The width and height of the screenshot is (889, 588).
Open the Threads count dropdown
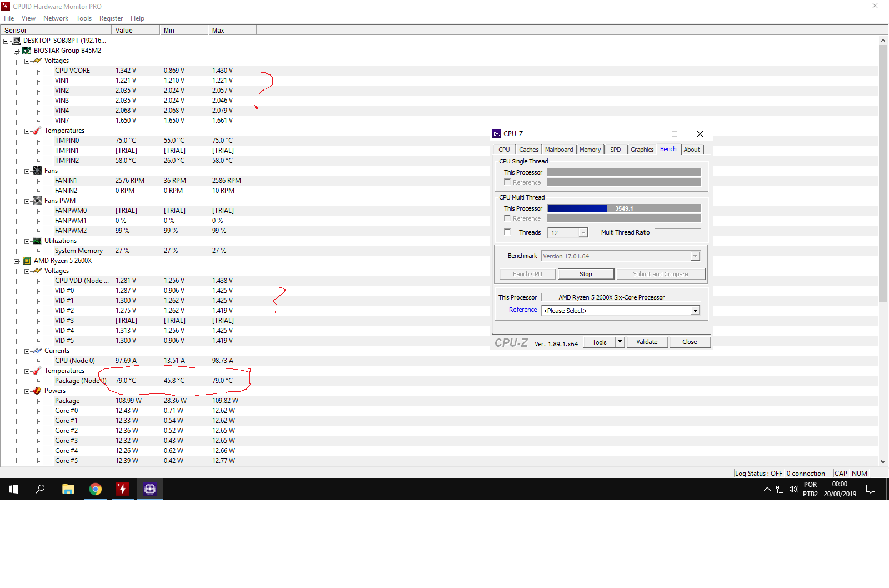coord(583,233)
